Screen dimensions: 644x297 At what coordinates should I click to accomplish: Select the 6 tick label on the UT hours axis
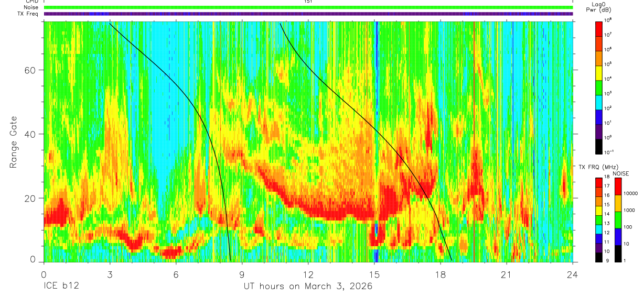176,274
